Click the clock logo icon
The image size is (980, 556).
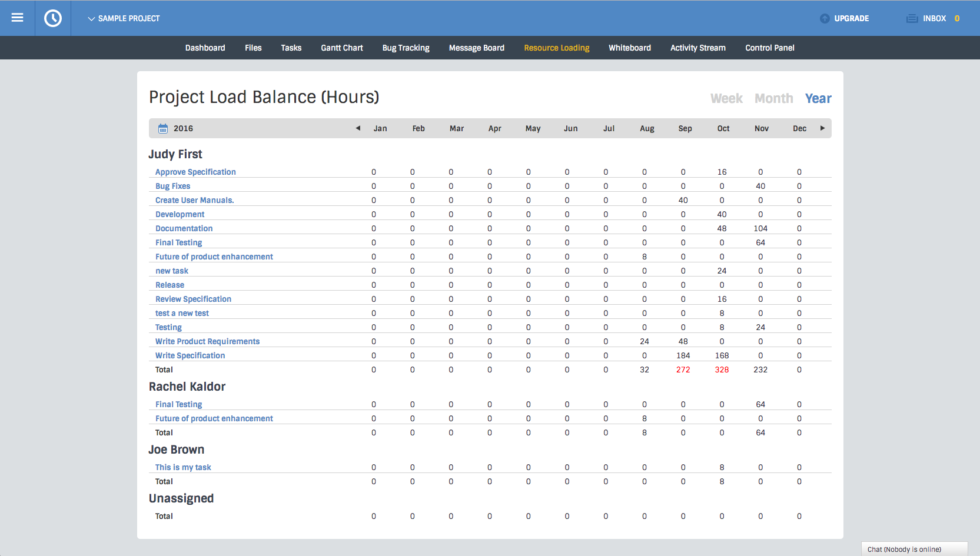(x=53, y=18)
